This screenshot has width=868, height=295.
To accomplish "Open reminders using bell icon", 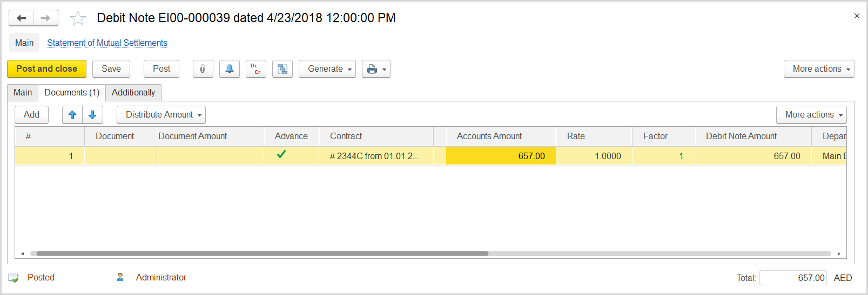I will point(230,69).
